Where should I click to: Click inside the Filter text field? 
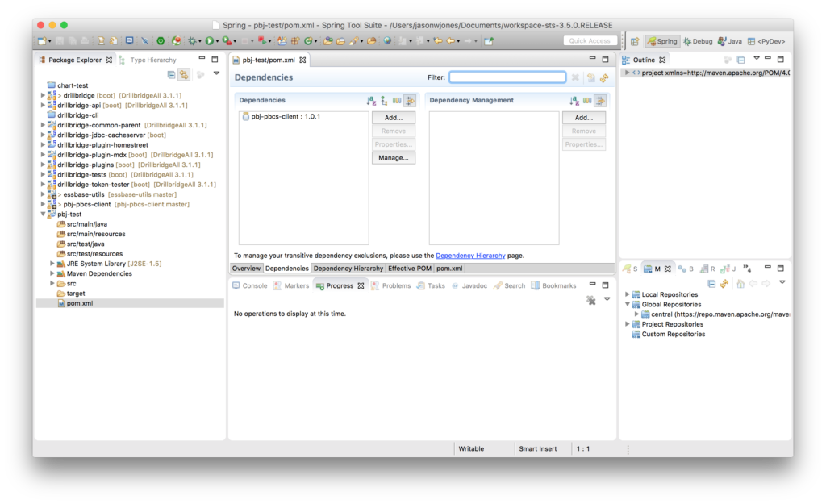pyautogui.click(x=507, y=77)
